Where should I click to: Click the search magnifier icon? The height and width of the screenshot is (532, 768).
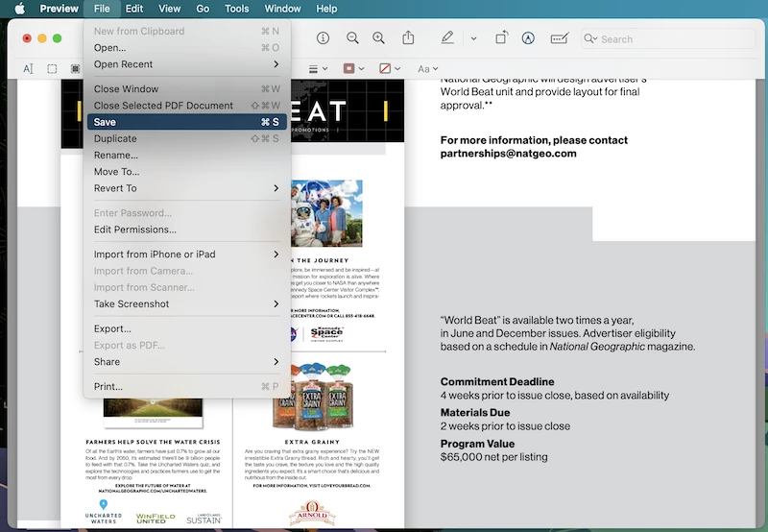[x=590, y=38]
